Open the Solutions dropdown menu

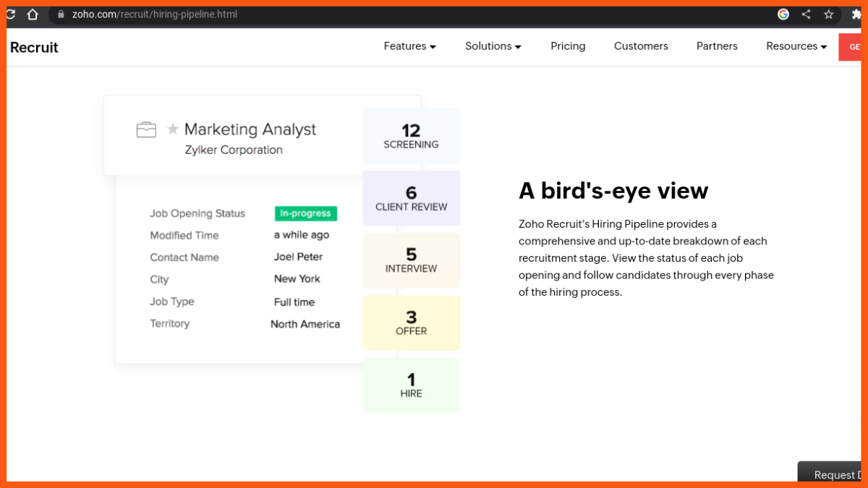(493, 46)
